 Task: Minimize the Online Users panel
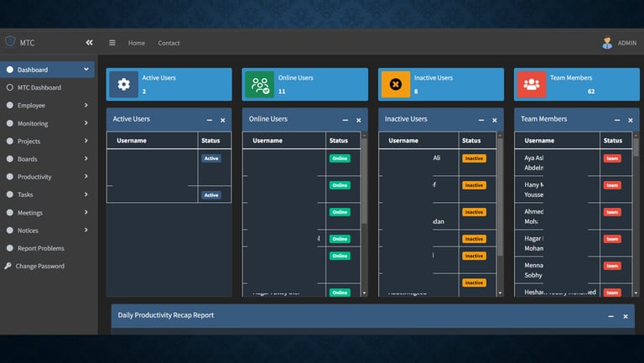(x=345, y=120)
